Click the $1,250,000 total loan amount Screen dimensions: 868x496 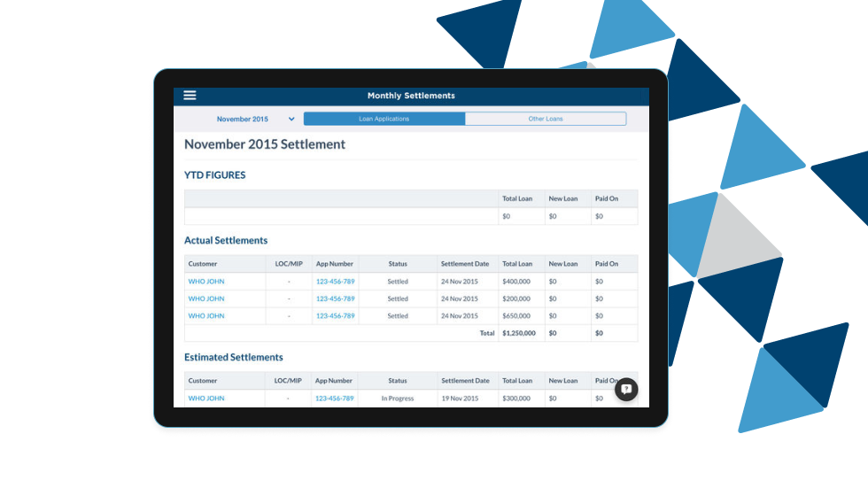[x=518, y=333]
